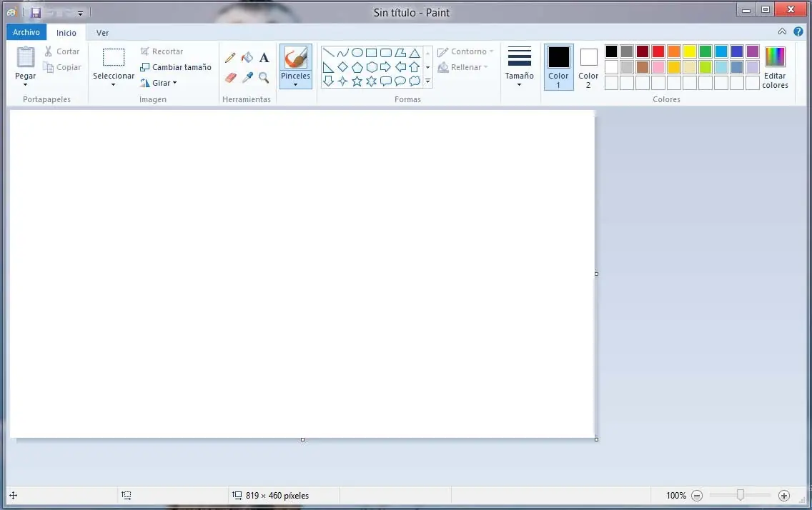The height and width of the screenshot is (510, 812).
Task: Select the Color picker eyedropper tool
Action: click(247, 77)
